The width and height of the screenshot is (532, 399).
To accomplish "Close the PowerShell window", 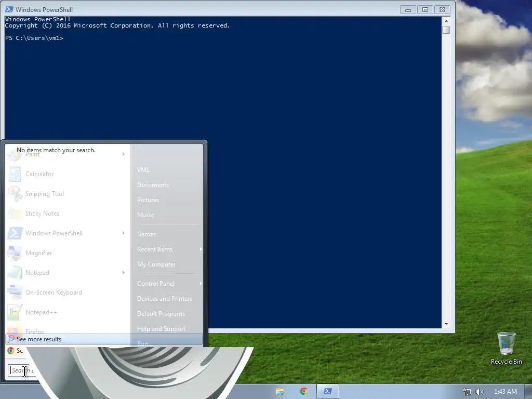I will coord(442,10).
